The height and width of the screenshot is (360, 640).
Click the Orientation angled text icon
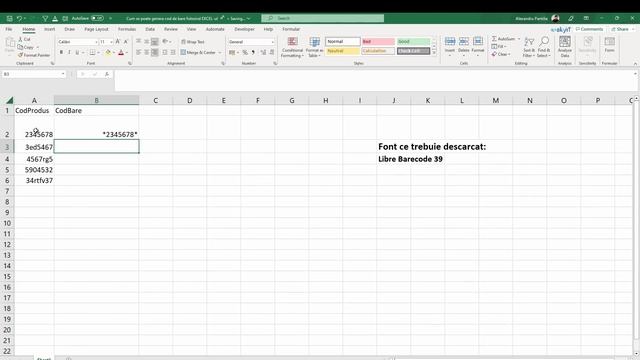[165, 42]
